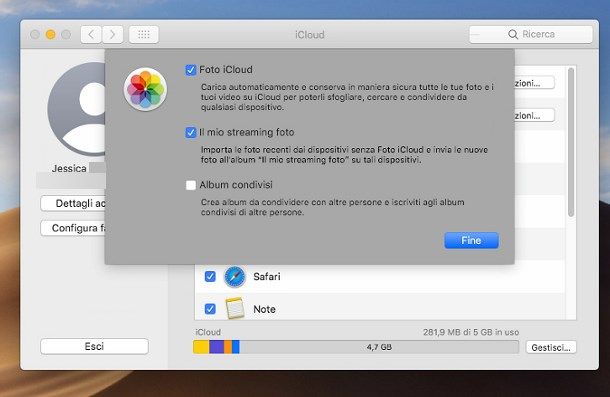Image resolution: width=610 pixels, height=397 pixels.
Task: Click the Safari compass icon
Action: click(235, 277)
